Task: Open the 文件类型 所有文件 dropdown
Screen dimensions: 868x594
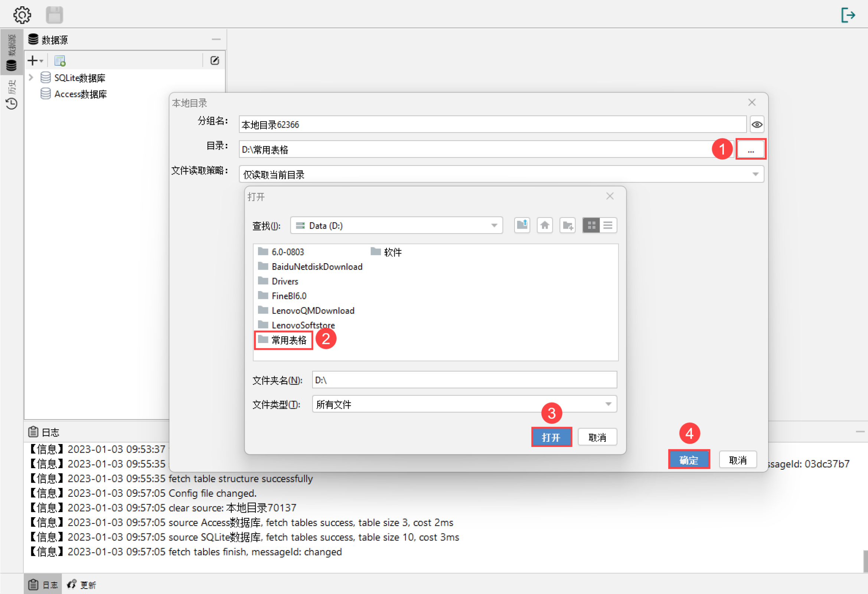Action: pos(608,404)
